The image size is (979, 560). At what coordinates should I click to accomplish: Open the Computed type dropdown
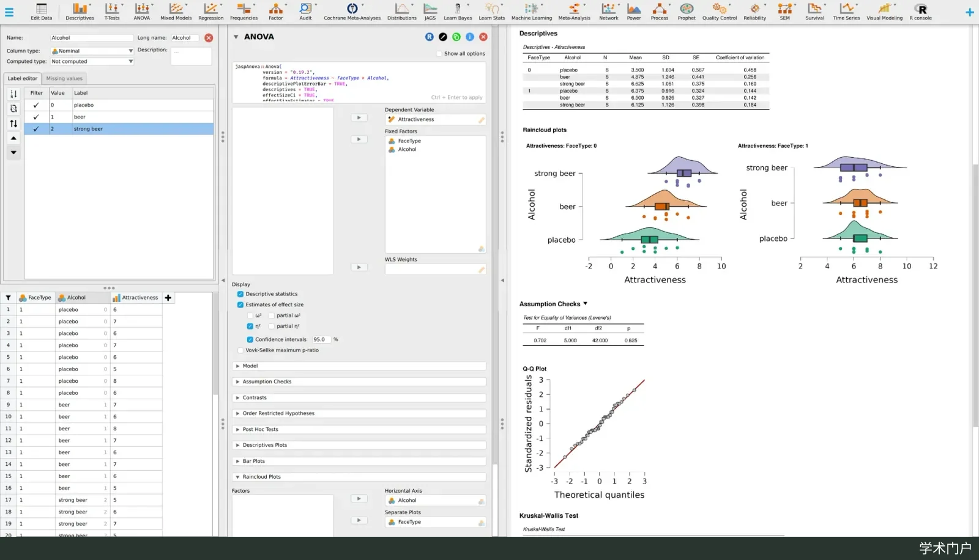click(92, 61)
